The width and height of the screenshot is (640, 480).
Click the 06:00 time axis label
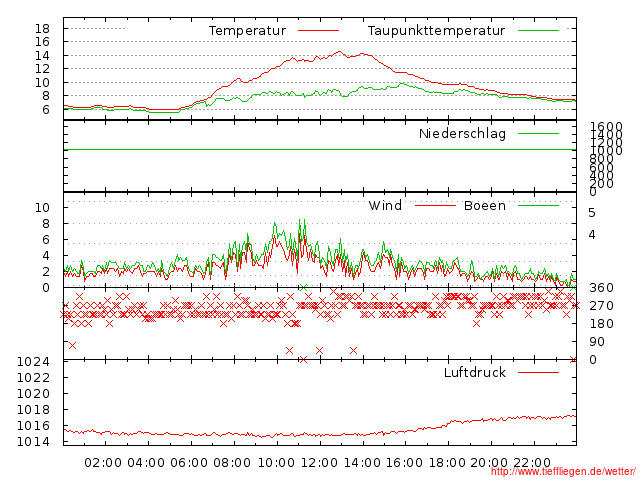coord(189,463)
